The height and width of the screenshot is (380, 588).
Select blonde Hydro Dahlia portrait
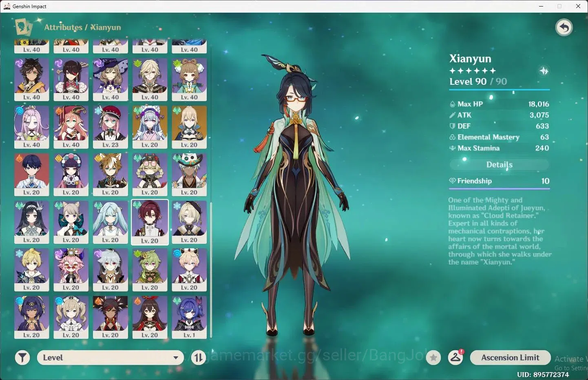point(189,270)
